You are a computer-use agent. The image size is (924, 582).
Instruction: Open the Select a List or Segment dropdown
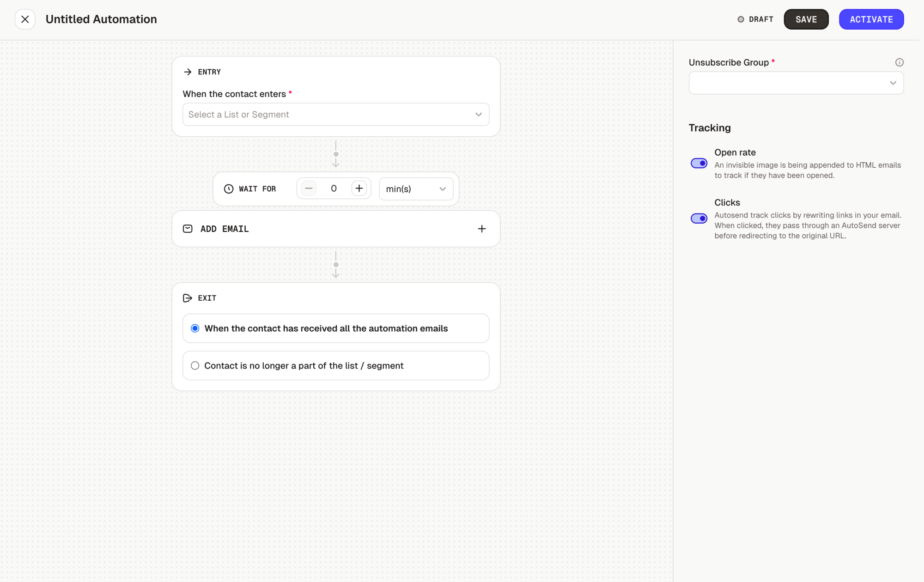point(335,115)
